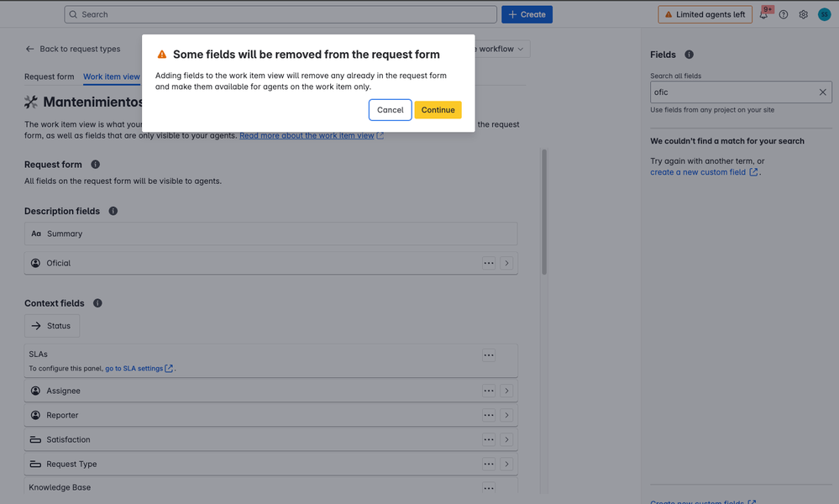The height and width of the screenshot is (504, 839).
Task: Open more options for the Assignee field
Action: (x=489, y=391)
